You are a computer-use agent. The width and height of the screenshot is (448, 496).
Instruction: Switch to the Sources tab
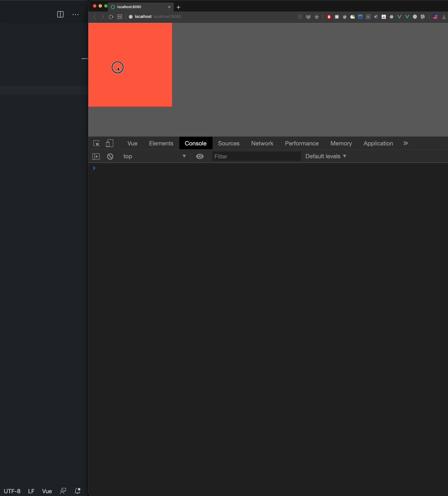point(229,143)
